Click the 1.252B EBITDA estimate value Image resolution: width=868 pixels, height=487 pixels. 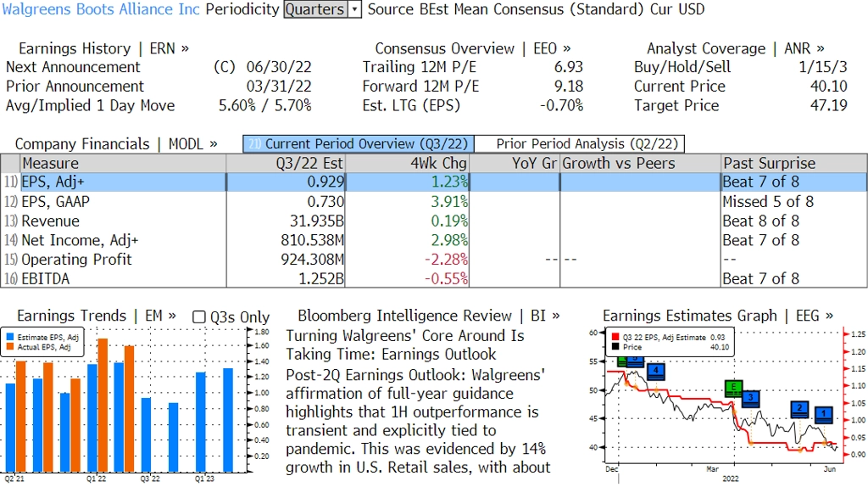pos(321,278)
